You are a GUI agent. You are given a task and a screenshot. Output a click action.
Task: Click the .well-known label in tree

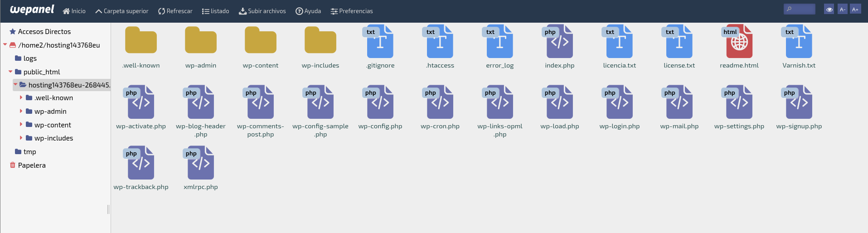(53, 97)
